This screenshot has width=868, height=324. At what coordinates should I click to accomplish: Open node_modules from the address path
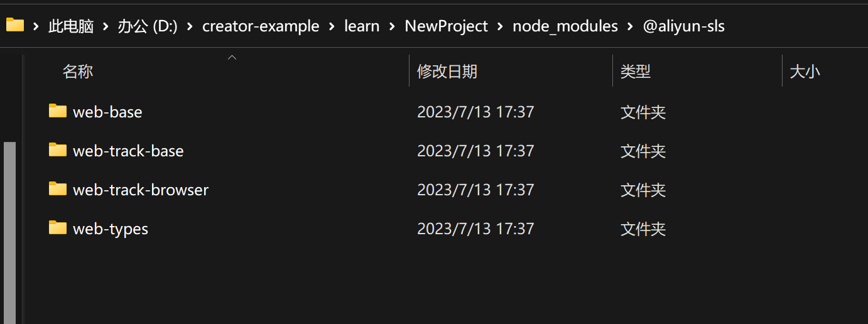pyautogui.click(x=565, y=26)
